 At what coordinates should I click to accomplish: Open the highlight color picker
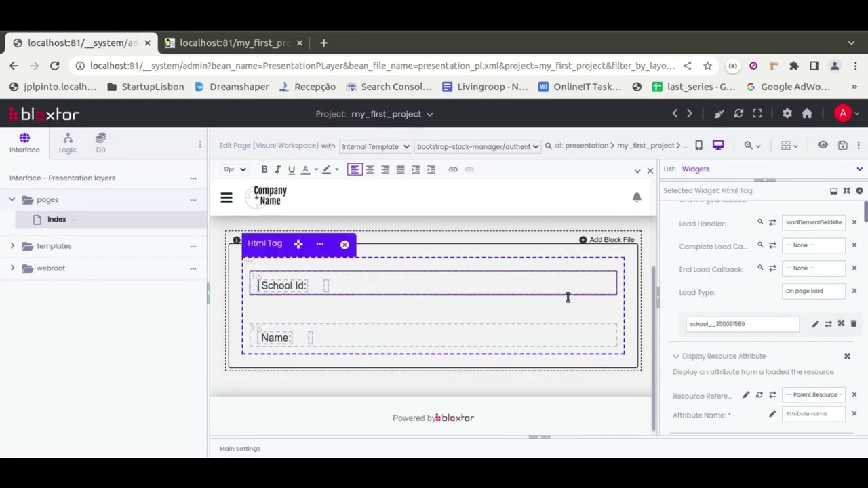pos(330,169)
